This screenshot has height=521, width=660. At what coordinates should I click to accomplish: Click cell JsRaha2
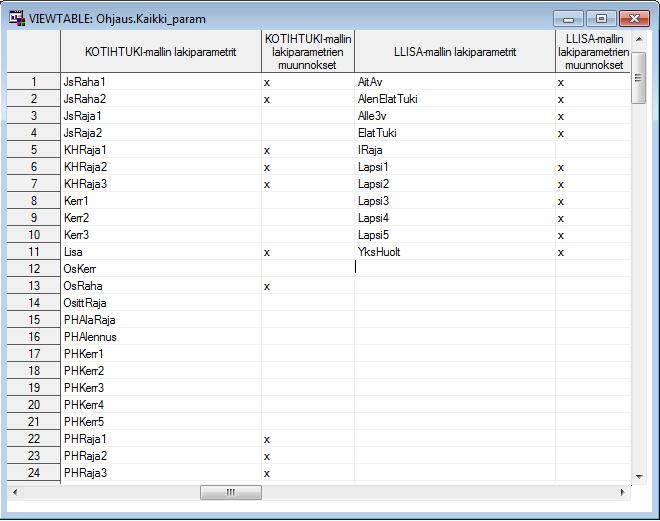coord(161,98)
